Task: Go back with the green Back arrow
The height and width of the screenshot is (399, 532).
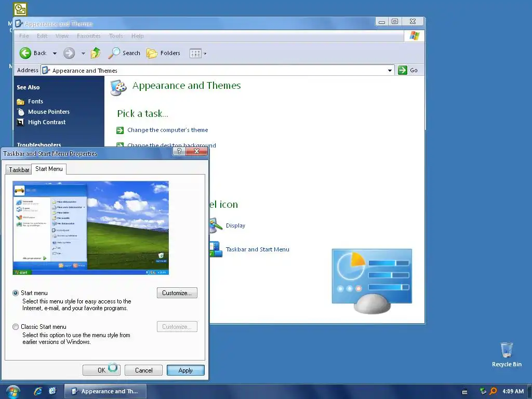Action: pyautogui.click(x=33, y=54)
